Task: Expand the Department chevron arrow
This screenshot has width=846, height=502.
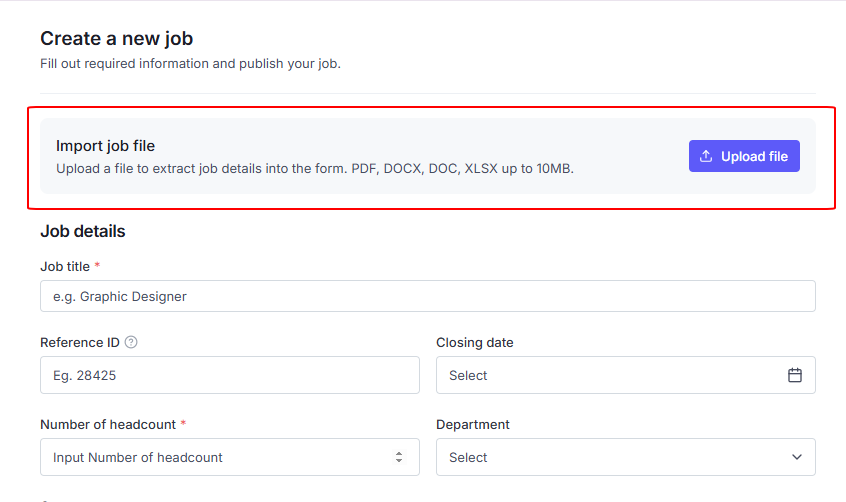Action: pyautogui.click(x=797, y=457)
